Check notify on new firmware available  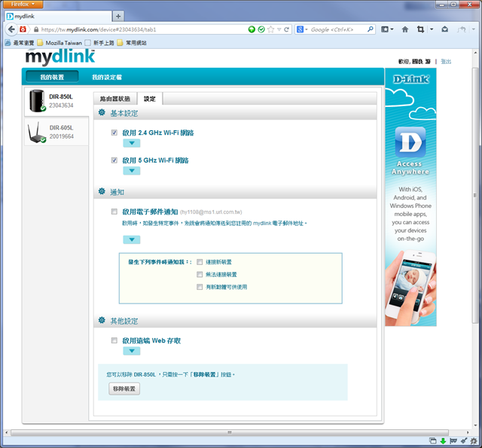point(200,287)
